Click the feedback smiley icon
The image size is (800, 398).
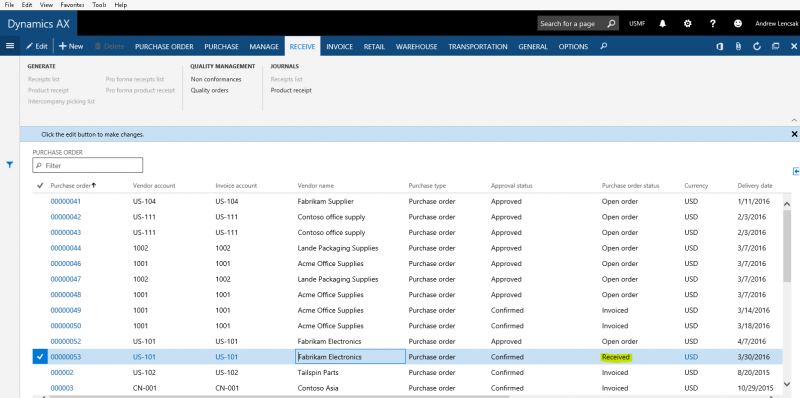tap(738, 23)
